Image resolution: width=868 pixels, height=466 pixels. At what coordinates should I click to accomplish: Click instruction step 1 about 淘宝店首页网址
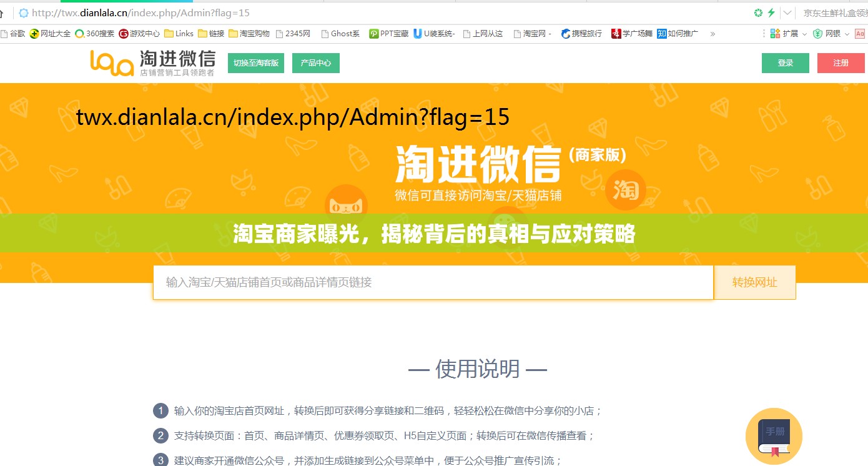(378, 411)
